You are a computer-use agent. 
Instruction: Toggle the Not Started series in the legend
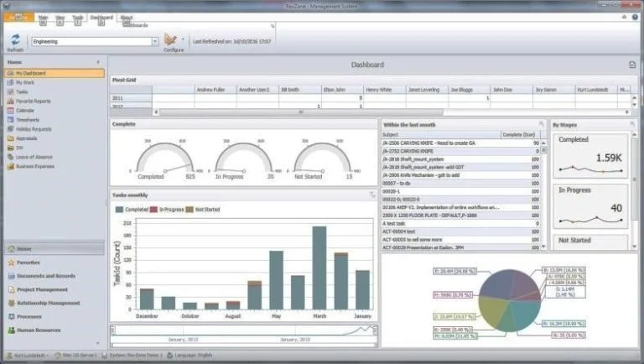tap(206, 209)
